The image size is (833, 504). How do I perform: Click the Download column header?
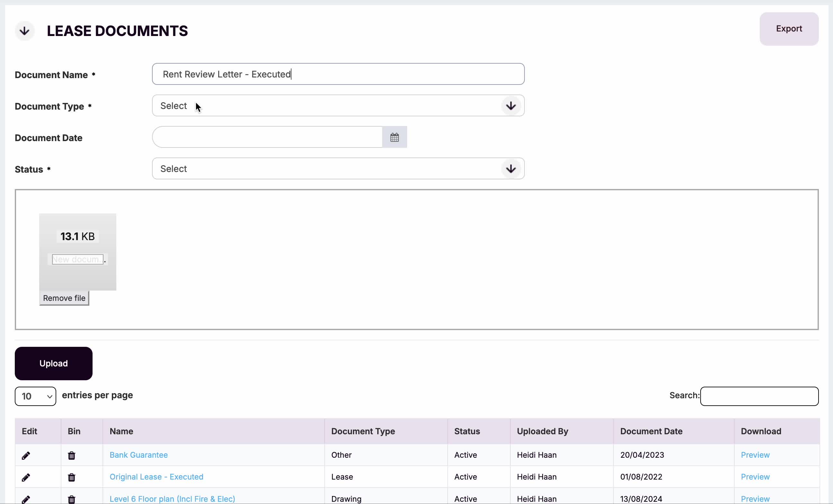click(x=777, y=431)
